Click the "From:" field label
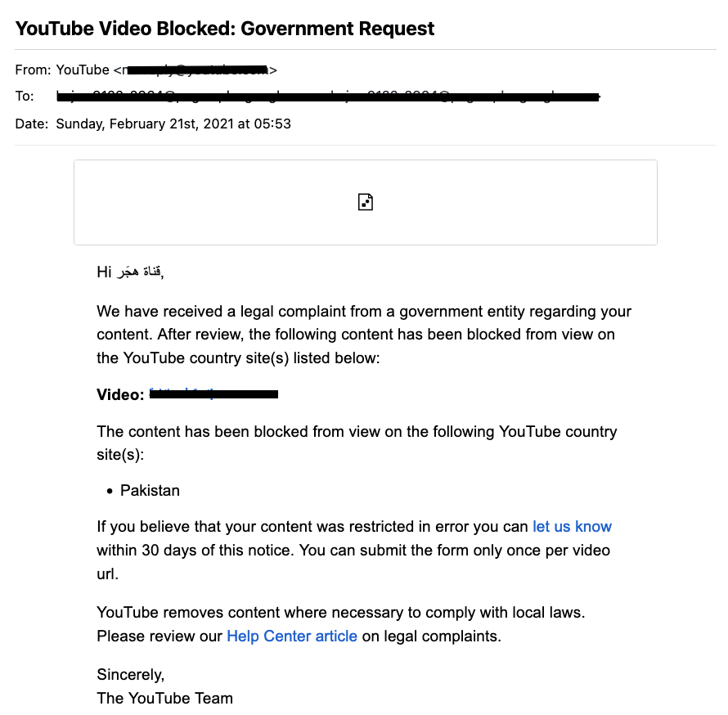Image resolution: width=728 pixels, height=715 pixels. [34, 70]
